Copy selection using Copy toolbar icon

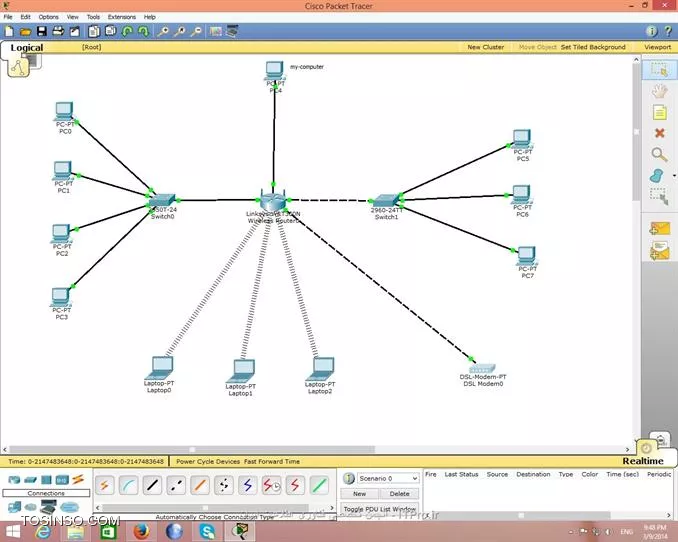click(94, 32)
